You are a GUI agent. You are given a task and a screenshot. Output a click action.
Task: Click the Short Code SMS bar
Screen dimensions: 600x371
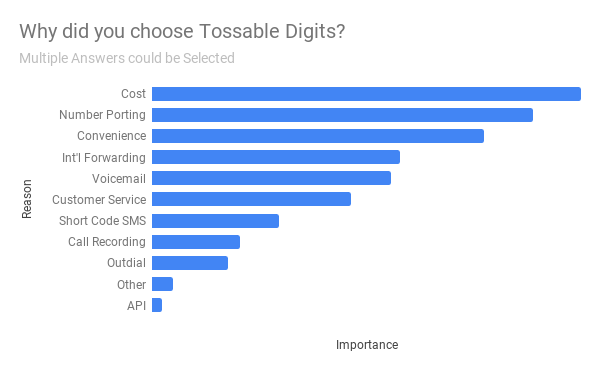[x=215, y=221]
